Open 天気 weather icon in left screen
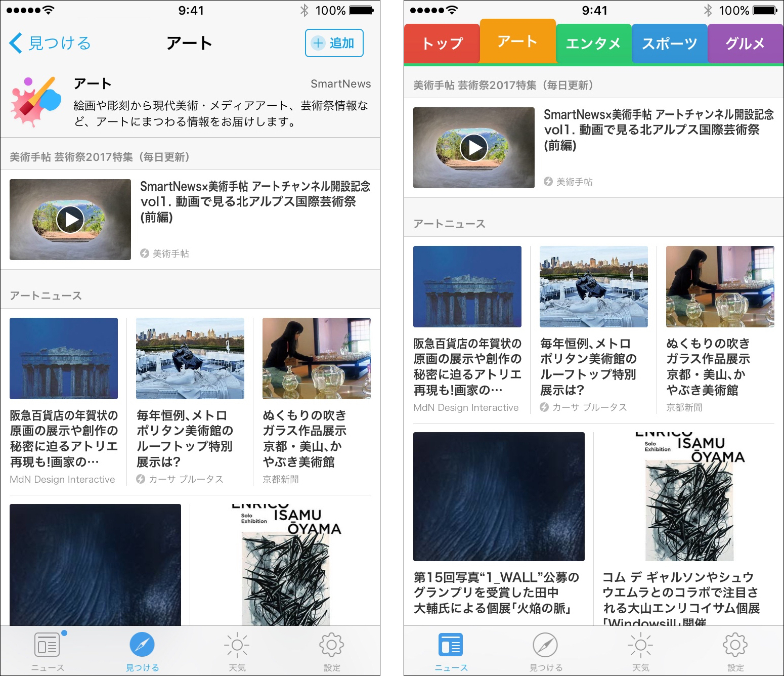This screenshot has width=784, height=676. coord(237,645)
